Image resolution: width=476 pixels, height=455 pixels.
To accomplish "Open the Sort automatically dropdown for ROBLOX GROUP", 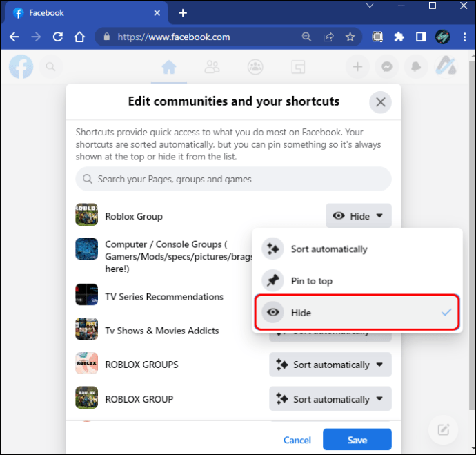I will tap(330, 399).
